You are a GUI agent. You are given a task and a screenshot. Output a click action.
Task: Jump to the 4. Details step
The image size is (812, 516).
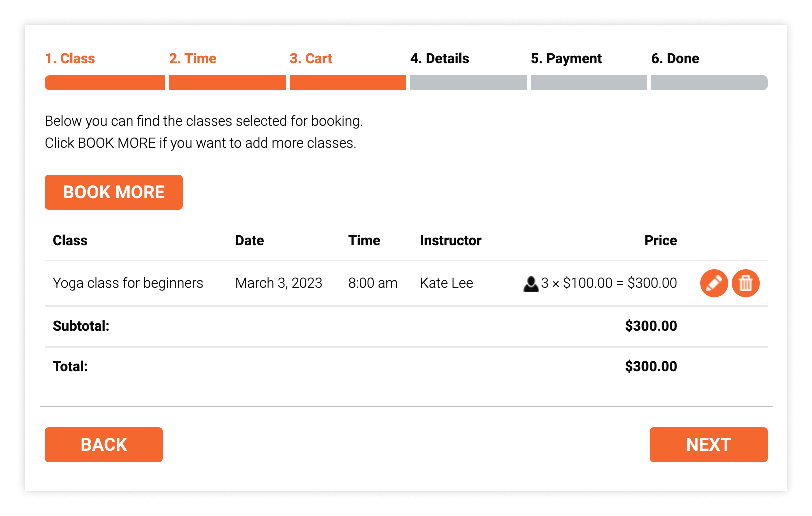click(439, 59)
